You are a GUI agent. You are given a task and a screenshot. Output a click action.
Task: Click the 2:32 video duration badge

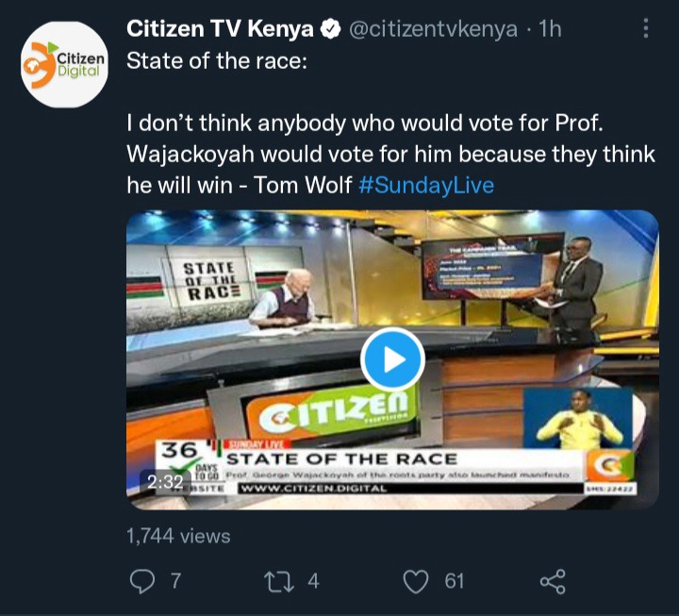pyautogui.click(x=165, y=482)
